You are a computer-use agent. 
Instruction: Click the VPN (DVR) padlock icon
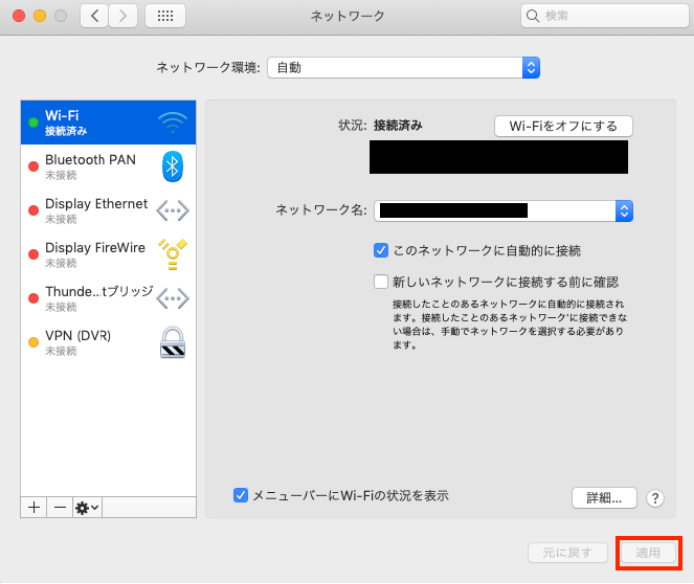point(172,342)
